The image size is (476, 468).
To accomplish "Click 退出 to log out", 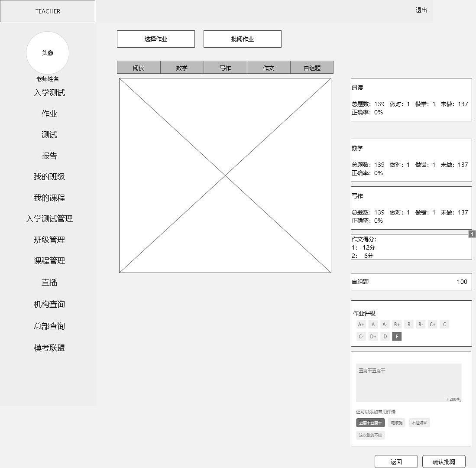I will [421, 11].
